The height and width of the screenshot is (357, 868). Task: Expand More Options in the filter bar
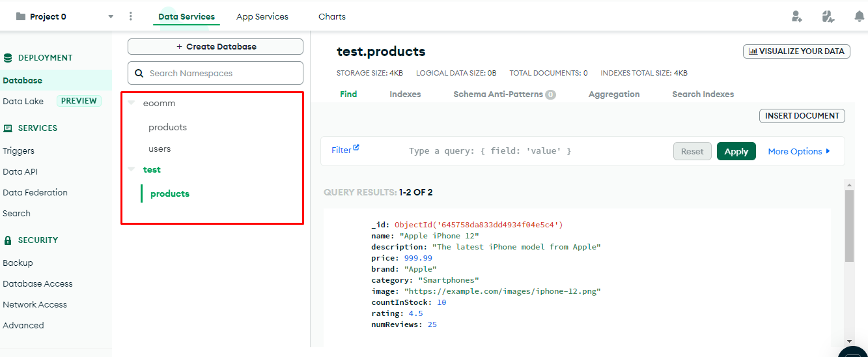click(x=799, y=151)
